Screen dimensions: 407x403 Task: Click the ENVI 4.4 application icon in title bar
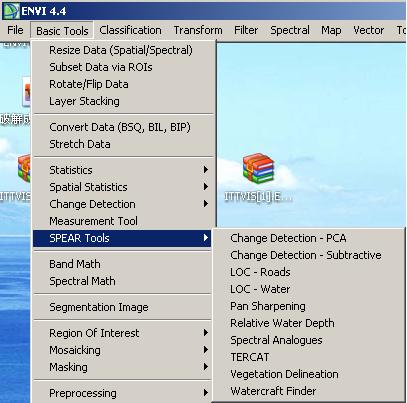click(11, 11)
